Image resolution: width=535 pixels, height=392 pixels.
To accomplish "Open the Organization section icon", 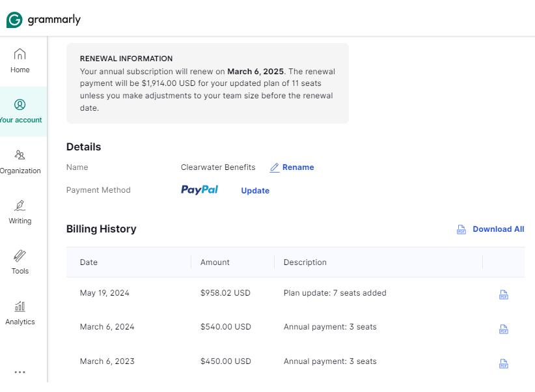I will (20, 155).
